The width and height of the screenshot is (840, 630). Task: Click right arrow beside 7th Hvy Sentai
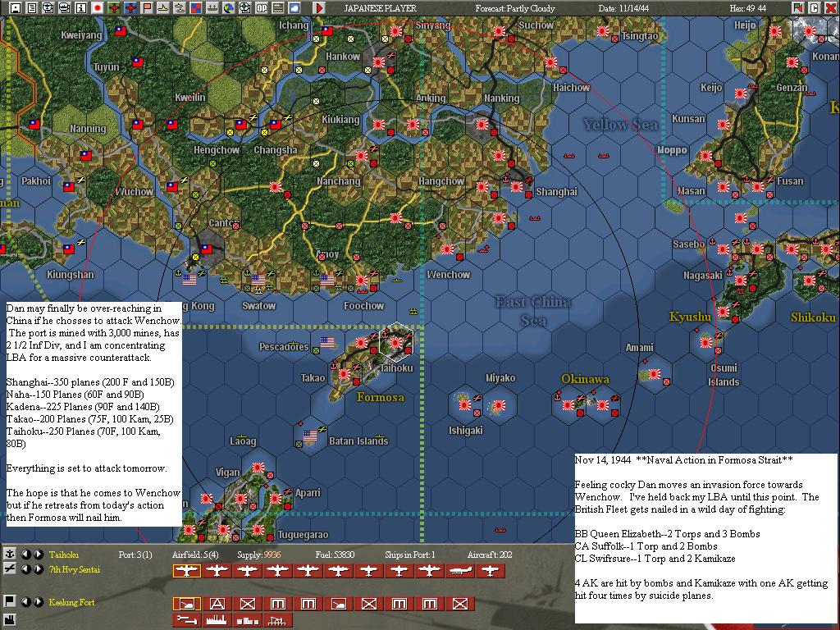click(x=38, y=569)
